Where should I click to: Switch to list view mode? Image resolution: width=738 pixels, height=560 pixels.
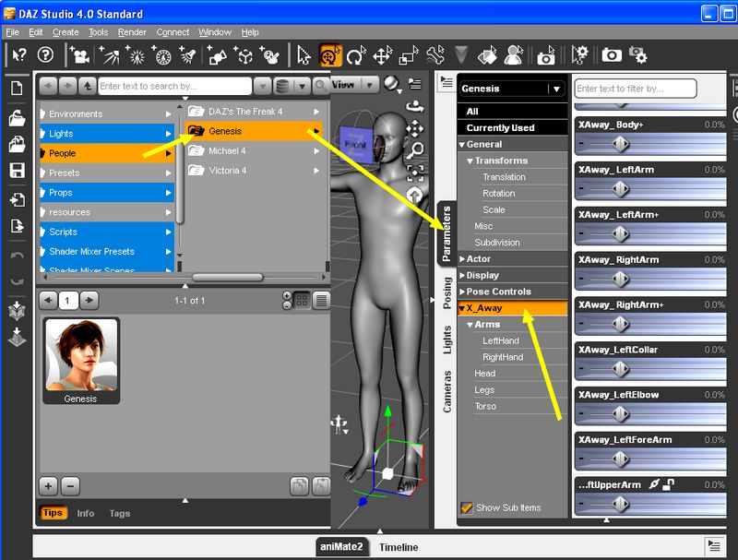(321, 300)
